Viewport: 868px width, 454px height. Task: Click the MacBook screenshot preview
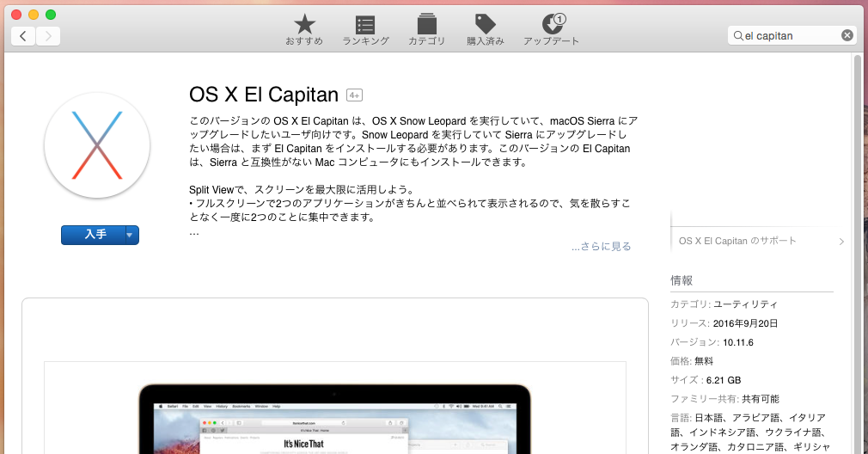pyautogui.click(x=334, y=419)
